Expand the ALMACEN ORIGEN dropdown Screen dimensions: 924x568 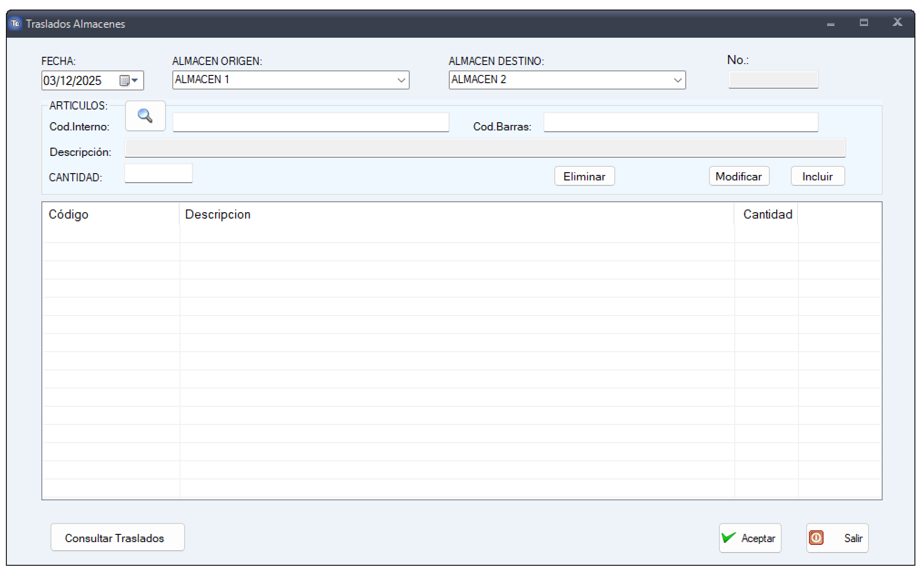point(401,80)
